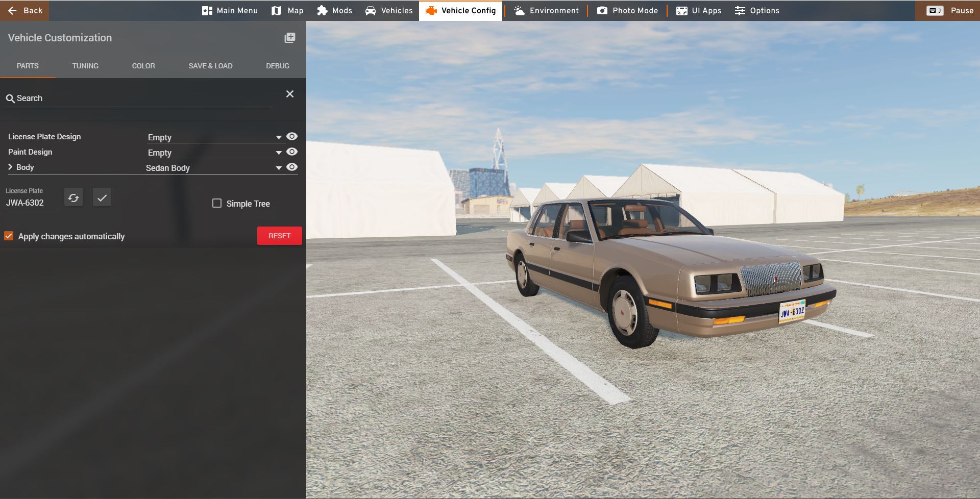Click the add-window icon beside Vehicle Customization
The width and height of the screenshot is (980, 499).
tap(290, 38)
